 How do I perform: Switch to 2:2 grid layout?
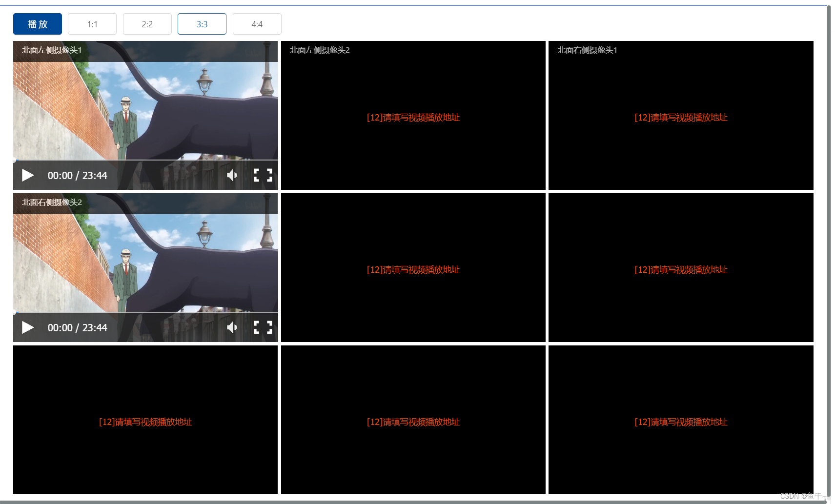click(147, 24)
